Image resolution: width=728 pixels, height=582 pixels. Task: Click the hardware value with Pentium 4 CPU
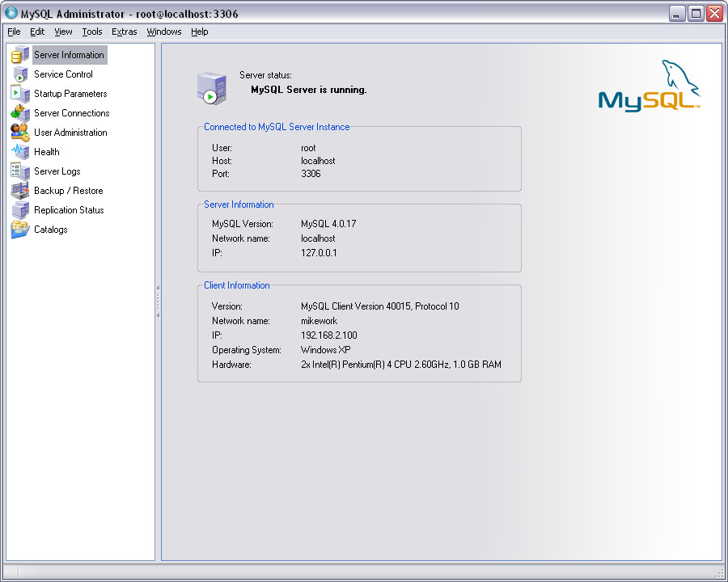coord(401,365)
